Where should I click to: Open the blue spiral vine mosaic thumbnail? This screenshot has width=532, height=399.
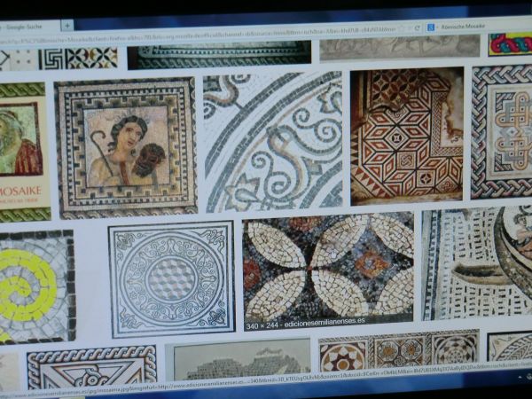(x=273, y=141)
